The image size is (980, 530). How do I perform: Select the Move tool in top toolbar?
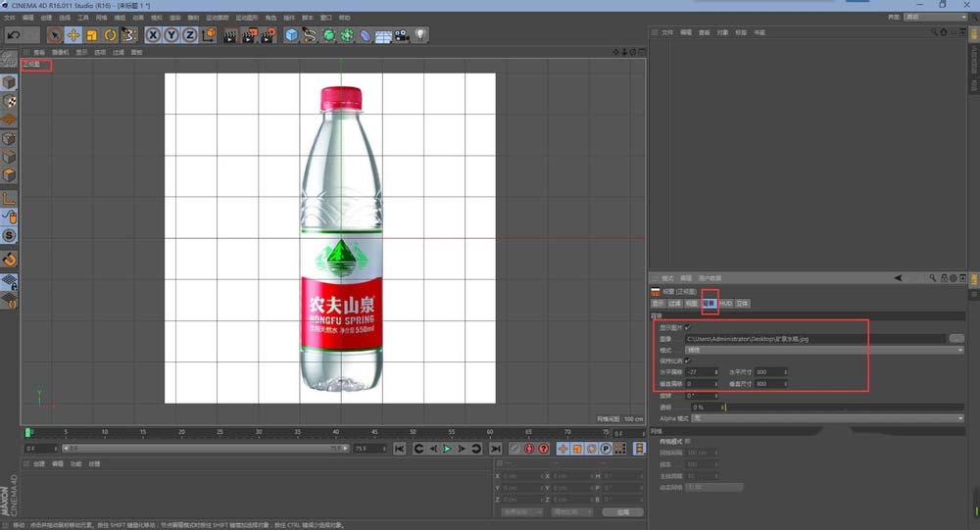73,35
